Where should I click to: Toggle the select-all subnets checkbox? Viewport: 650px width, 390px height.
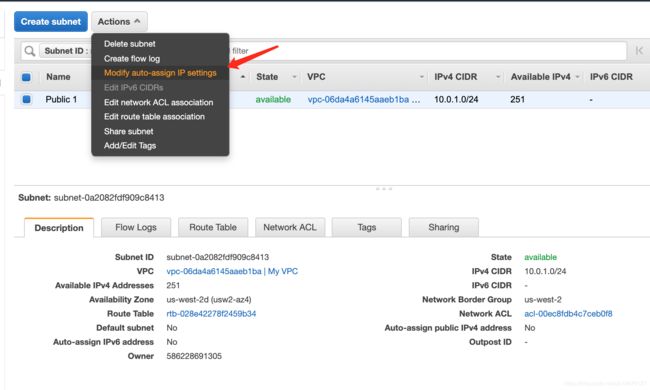pos(26,77)
